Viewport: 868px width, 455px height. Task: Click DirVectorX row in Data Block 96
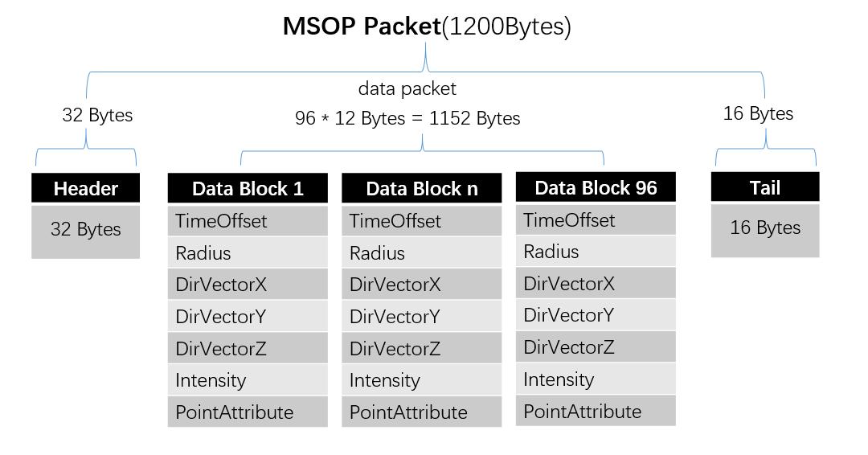tap(596, 284)
